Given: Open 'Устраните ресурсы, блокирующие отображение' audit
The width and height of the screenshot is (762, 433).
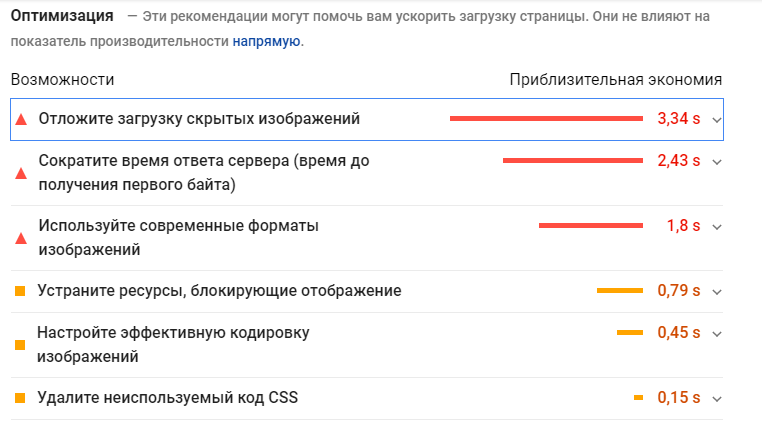Looking at the screenshot, I should (220, 291).
